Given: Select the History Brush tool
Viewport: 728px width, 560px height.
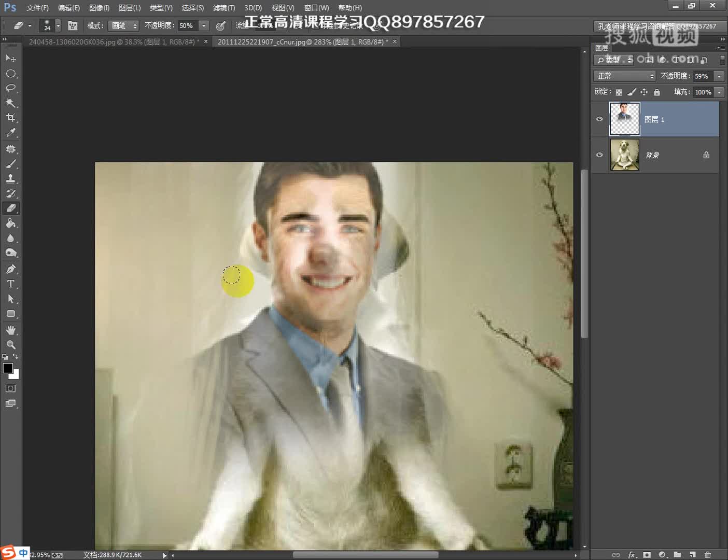Looking at the screenshot, I should (10, 194).
